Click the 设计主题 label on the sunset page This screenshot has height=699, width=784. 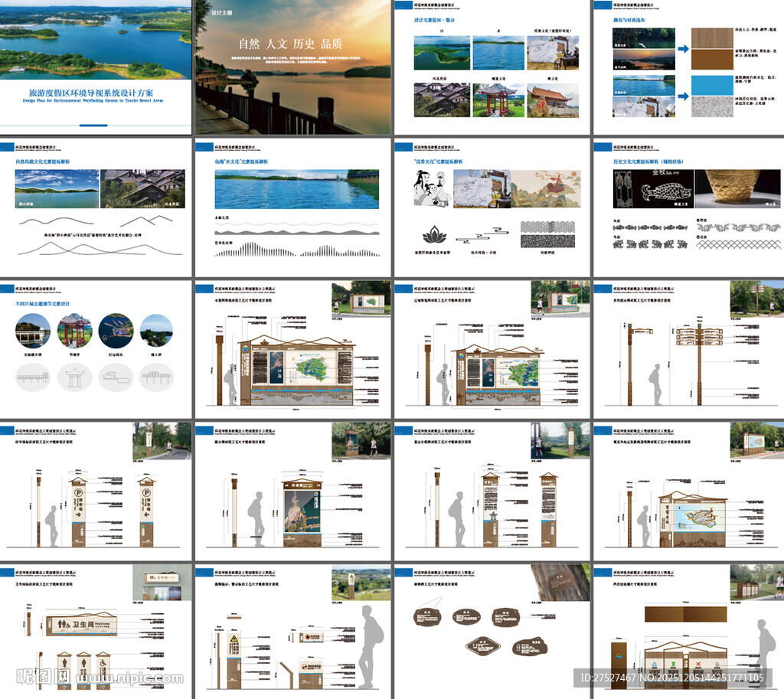click(221, 12)
